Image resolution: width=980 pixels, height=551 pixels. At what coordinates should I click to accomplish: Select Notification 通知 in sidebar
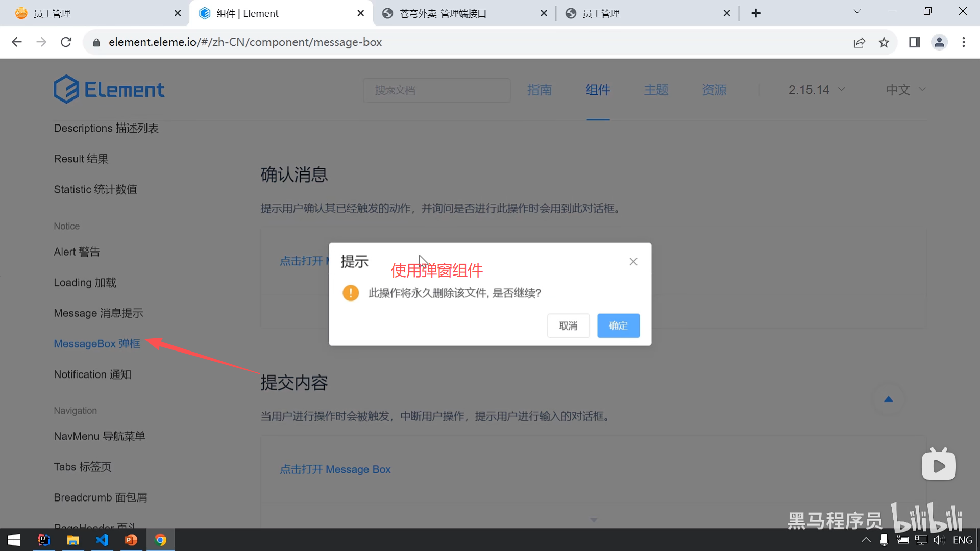pyautogui.click(x=92, y=374)
